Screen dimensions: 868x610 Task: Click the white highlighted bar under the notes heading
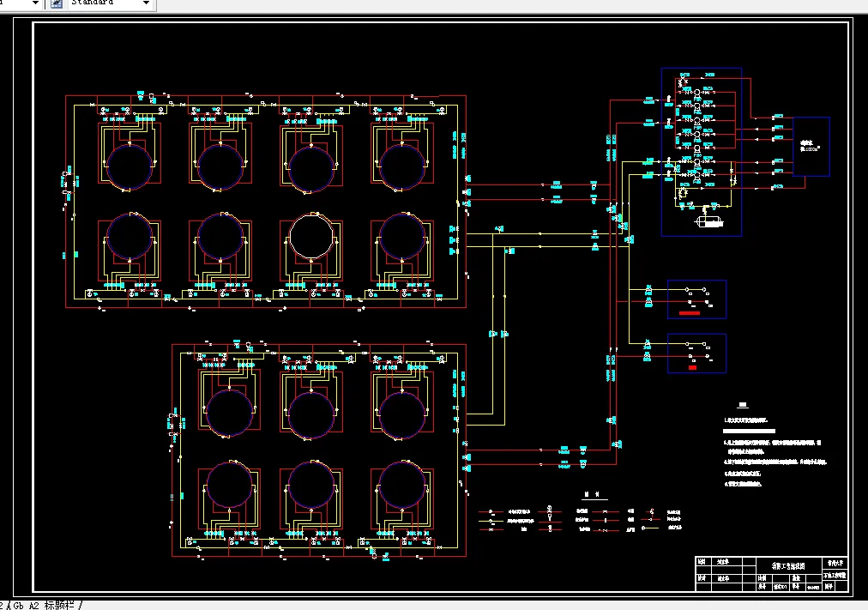(749, 431)
